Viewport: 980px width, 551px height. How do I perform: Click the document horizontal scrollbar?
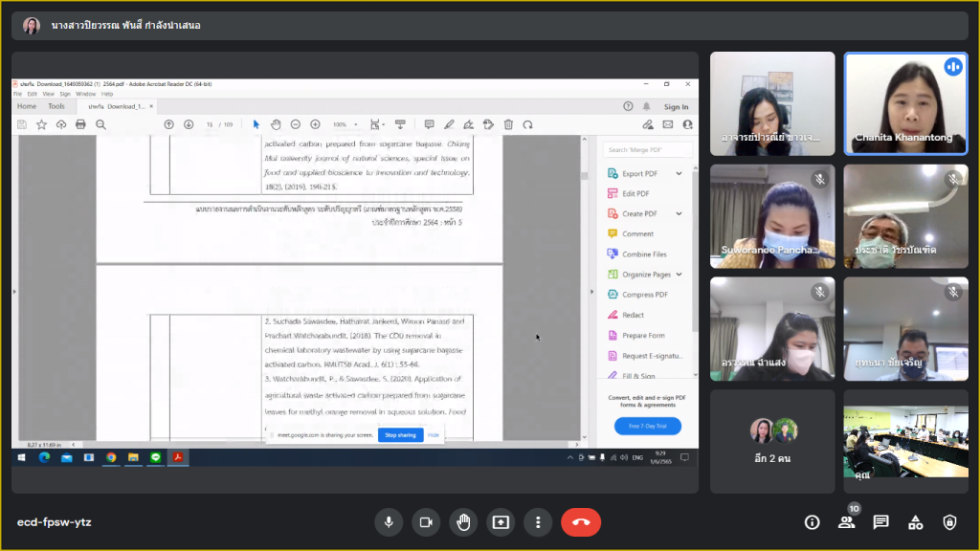pos(325,444)
